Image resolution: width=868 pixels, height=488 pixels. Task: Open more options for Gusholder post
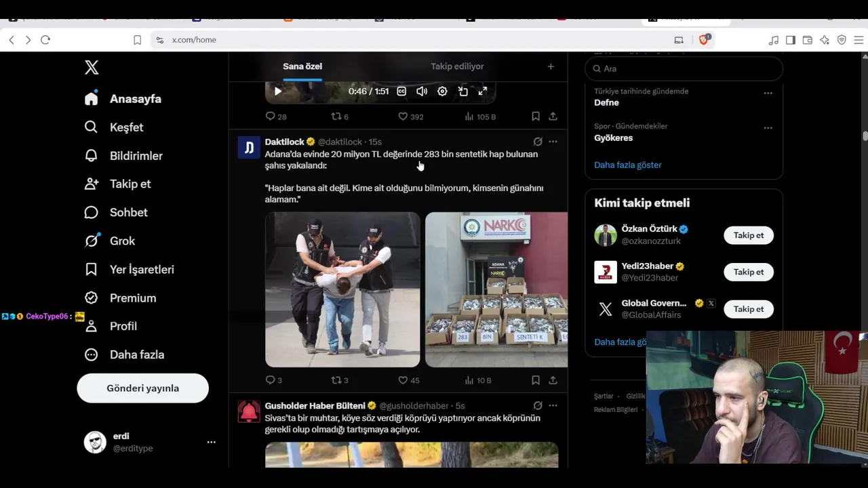(x=553, y=406)
